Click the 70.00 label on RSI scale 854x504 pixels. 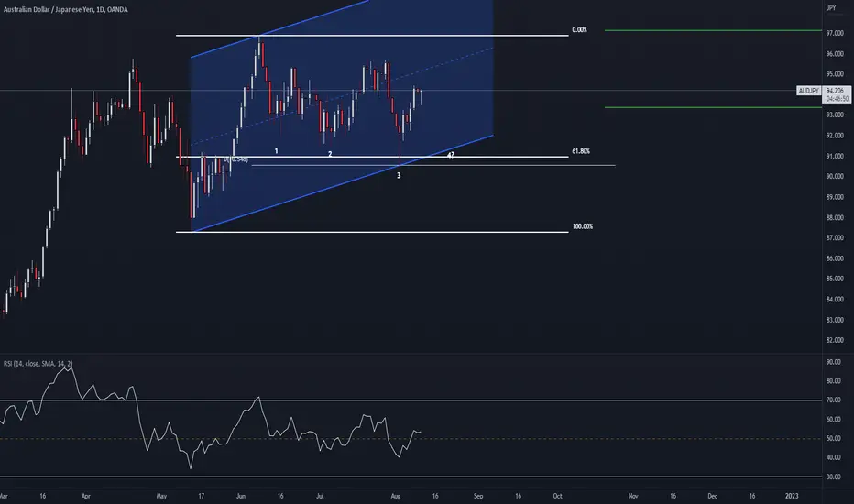tap(833, 400)
